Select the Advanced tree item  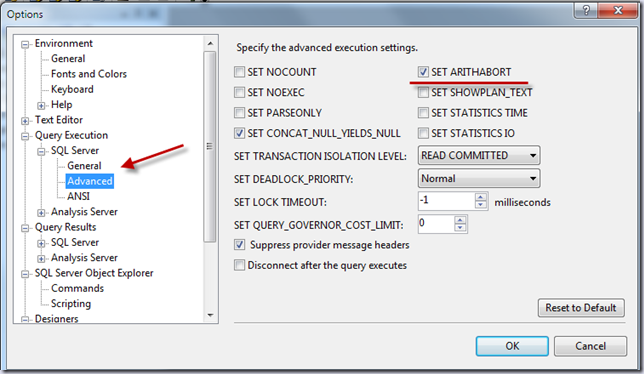[90, 181]
